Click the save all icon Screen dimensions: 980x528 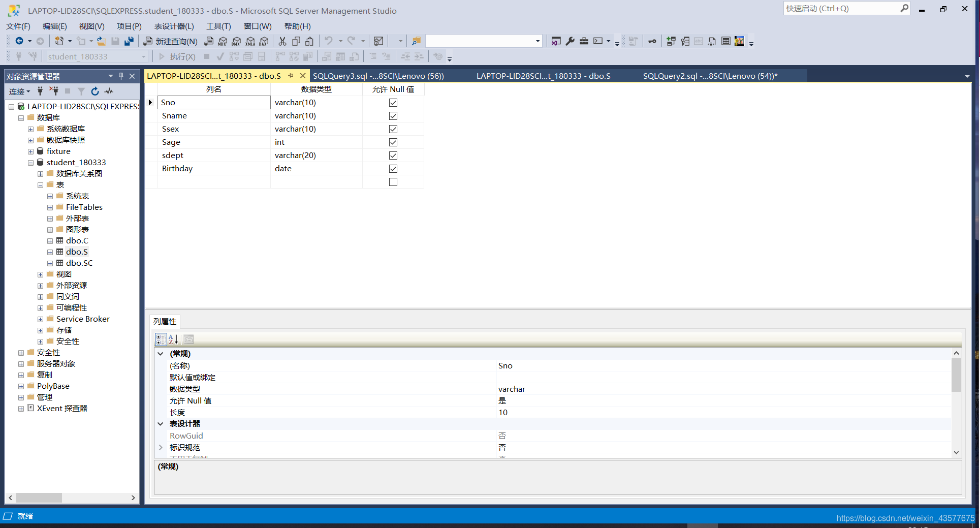click(129, 41)
